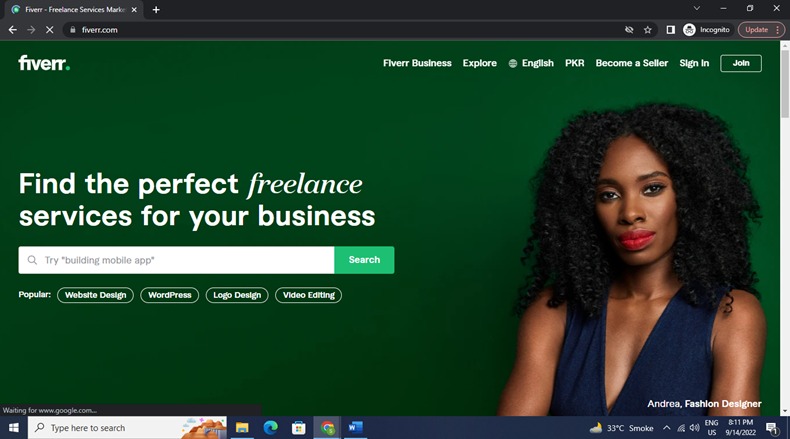Open the Explore menu item
The image size is (790, 439).
click(480, 63)
